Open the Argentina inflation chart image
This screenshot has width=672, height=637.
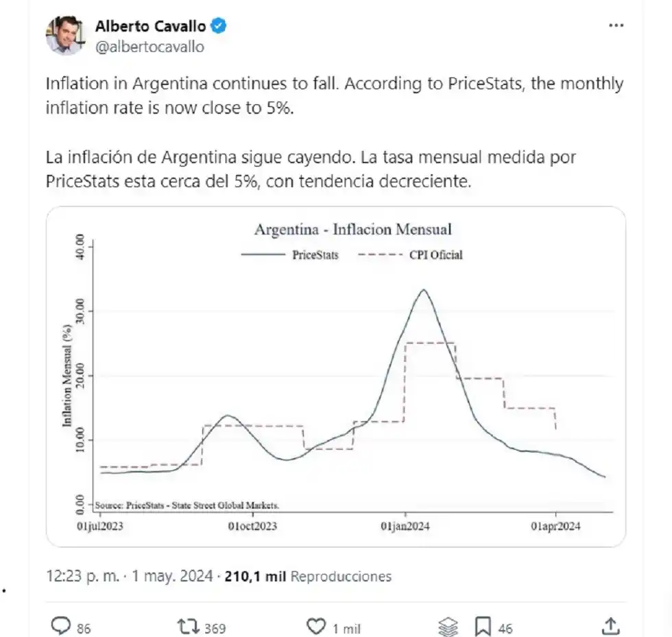pos(335,376)
